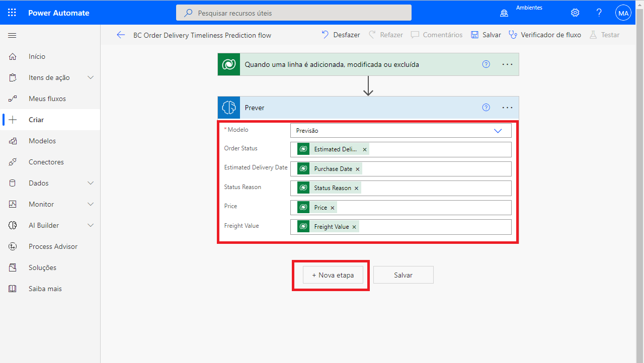Viewport: 644px width, 363px height.
Task: Expand the Dados submenu chevron
Action: pyautogui.click(x=91, y=183)
